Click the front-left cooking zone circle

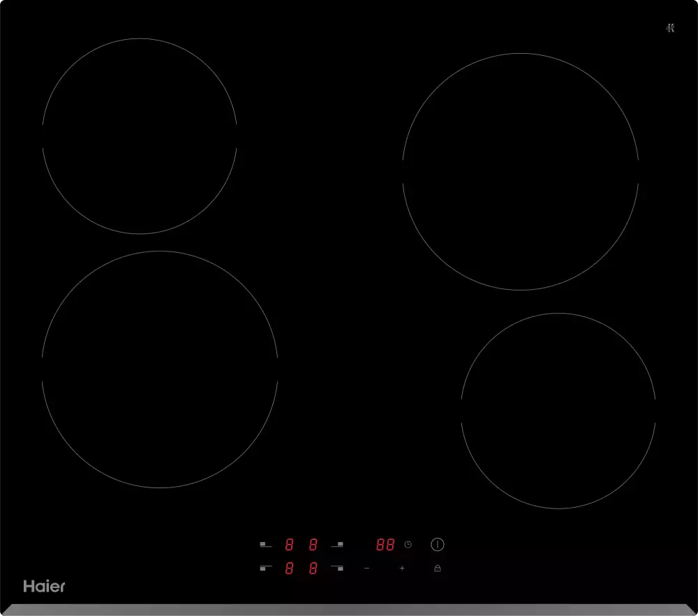click(x=160, y=369)
